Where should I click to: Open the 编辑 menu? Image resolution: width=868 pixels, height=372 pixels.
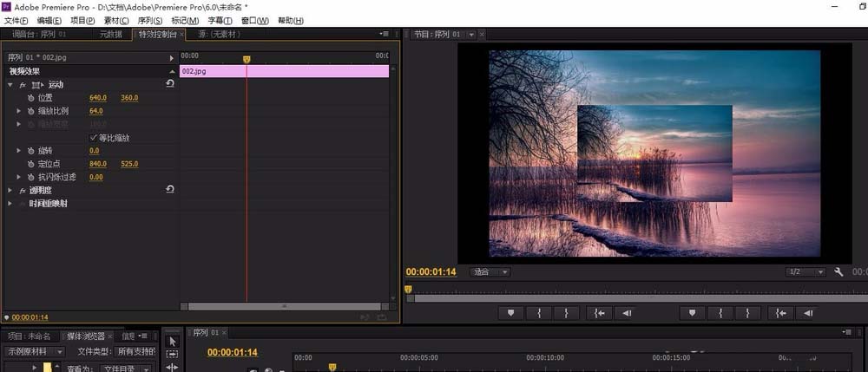coord(49,21)
